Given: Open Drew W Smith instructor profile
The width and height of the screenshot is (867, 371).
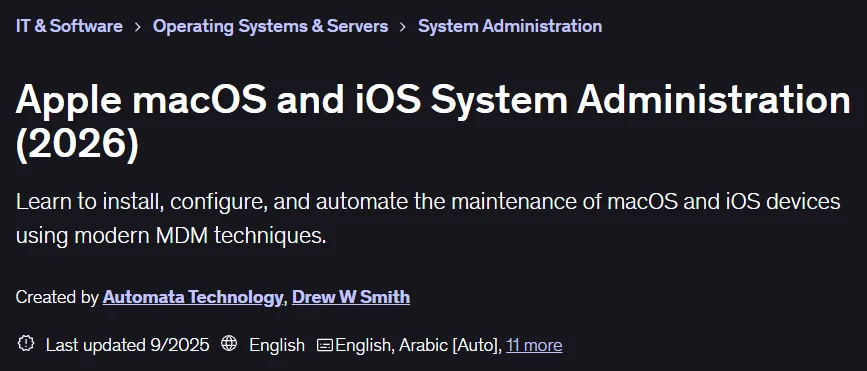Looking at the screenshot, I should (351, 297).
